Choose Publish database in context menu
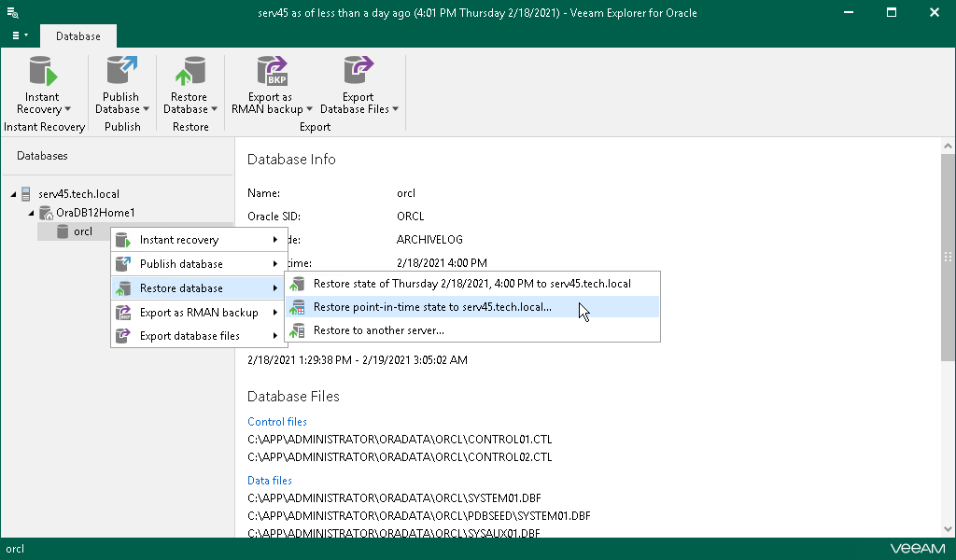This screenshot has width=956, height=560. (199, 264)
